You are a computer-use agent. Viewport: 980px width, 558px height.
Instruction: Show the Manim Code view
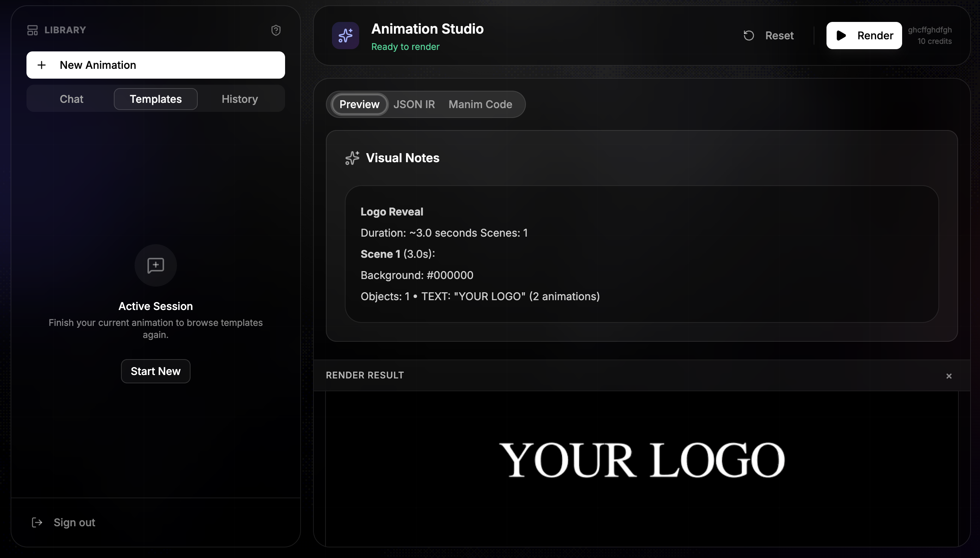coord(480,104)
